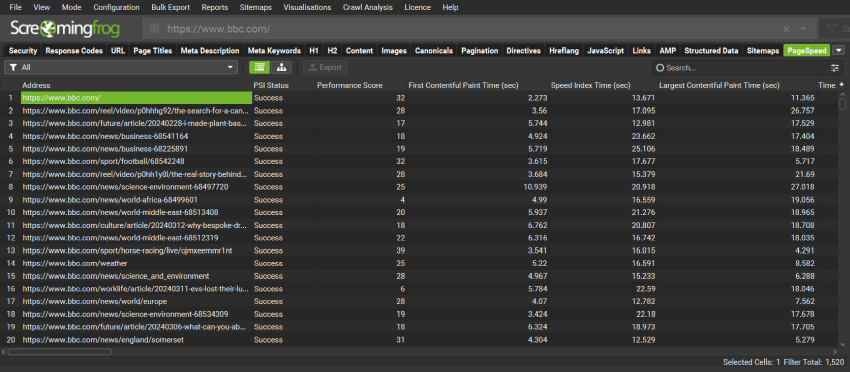The height and width of the screenshot is (372, 850).
Task: Switch to the Directives tab
Action: pos(524,50)
